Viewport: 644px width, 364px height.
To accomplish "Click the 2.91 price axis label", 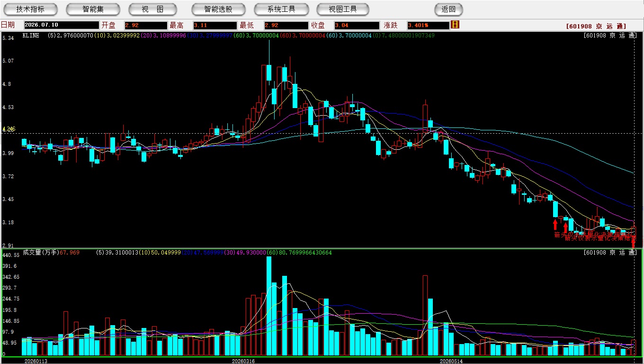I will pos(8,246).
